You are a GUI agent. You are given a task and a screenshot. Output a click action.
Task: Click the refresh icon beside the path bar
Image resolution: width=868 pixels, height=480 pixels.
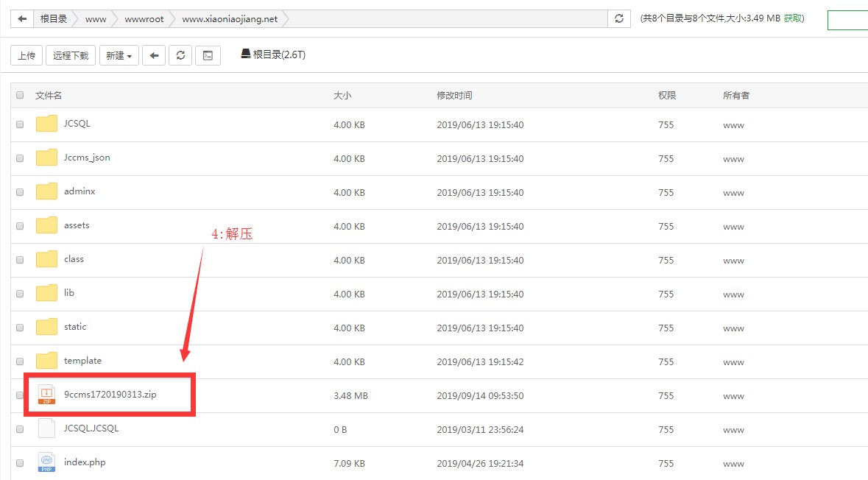(x=619, y=18)
